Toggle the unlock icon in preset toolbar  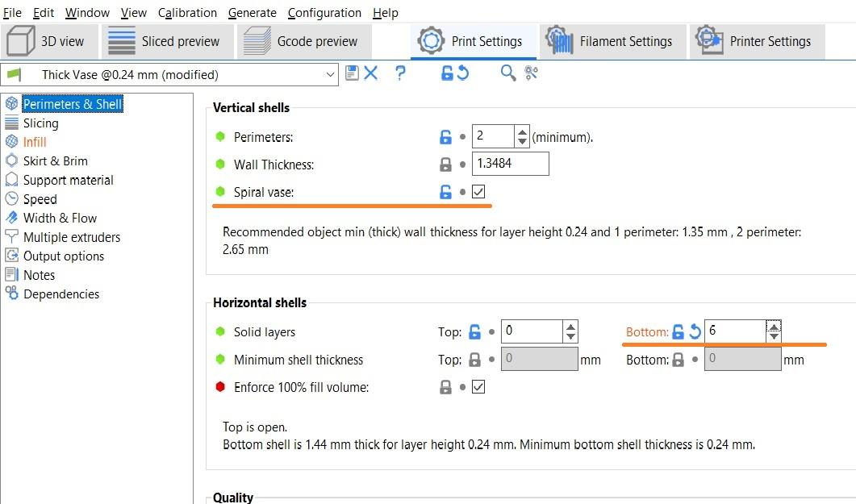click(x=447, y=73)
